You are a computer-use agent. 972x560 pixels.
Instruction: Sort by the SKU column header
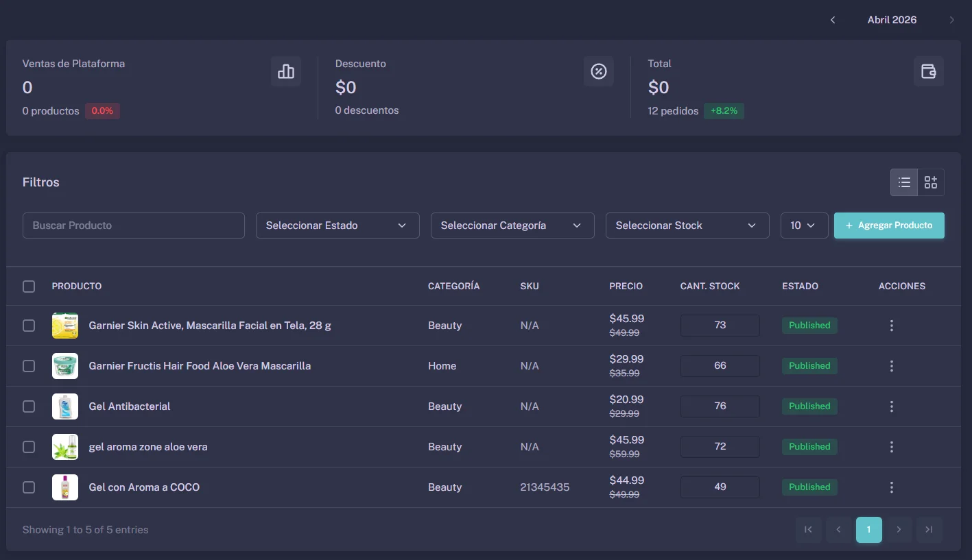[530, 287]
